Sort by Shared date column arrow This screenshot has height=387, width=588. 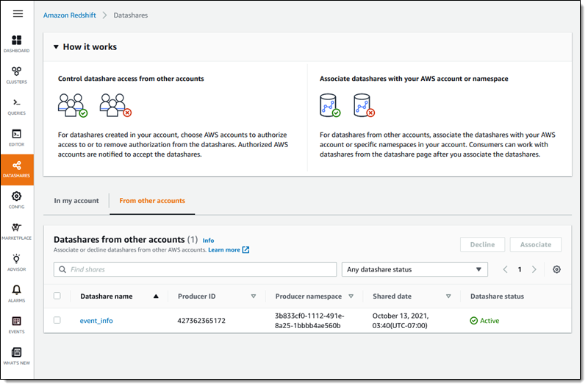click(448, 297)
